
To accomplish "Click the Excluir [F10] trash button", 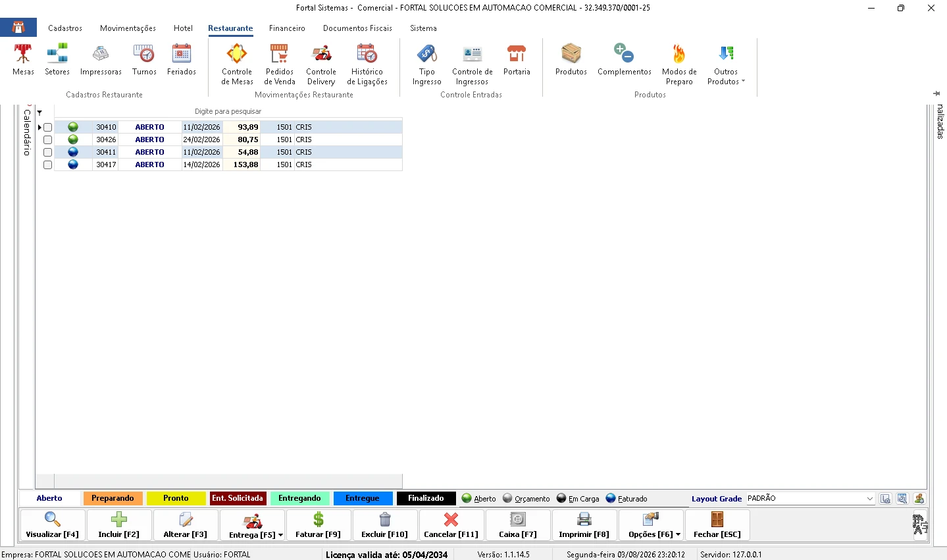I will point(385,525).
